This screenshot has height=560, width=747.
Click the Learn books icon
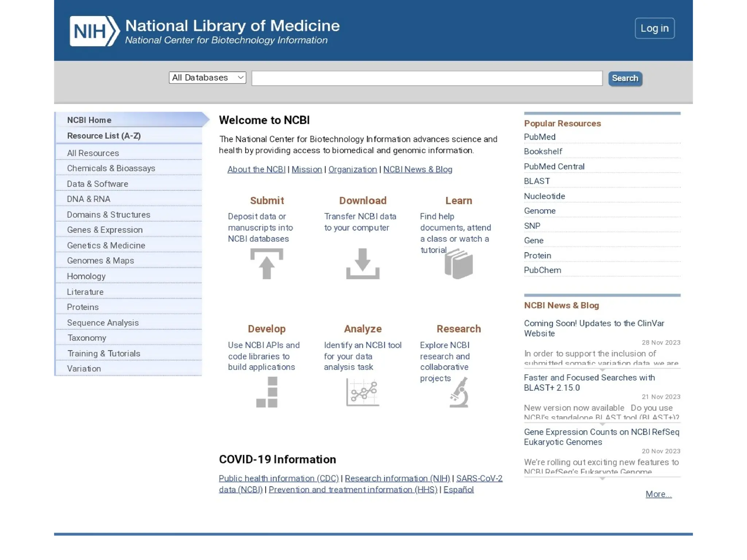pos(458,264)
